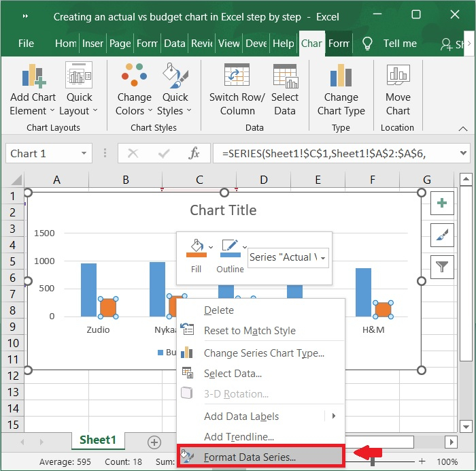Click the Tell me search text
Screen dimensions: 476x471
(400, 44)
